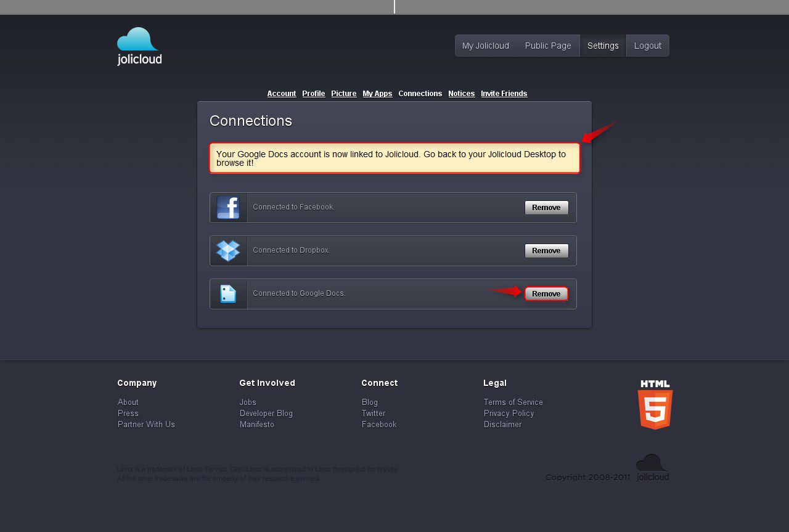789x532 pixels.
Task: Open the Manifesto link
Action: pos(257,424)
